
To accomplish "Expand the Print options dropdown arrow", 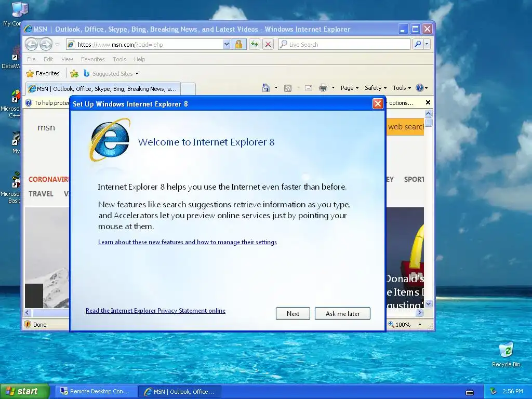I will click(x=333, y=88).
